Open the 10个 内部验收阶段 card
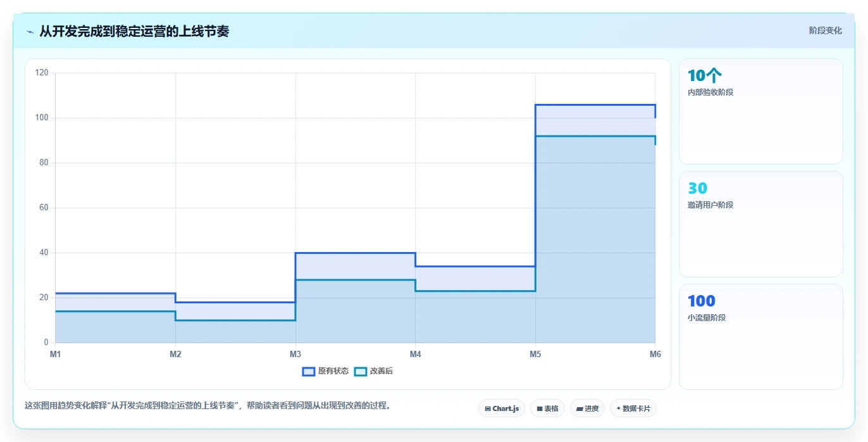This screenshot has height=442, width=868. [x=761, y=111]
